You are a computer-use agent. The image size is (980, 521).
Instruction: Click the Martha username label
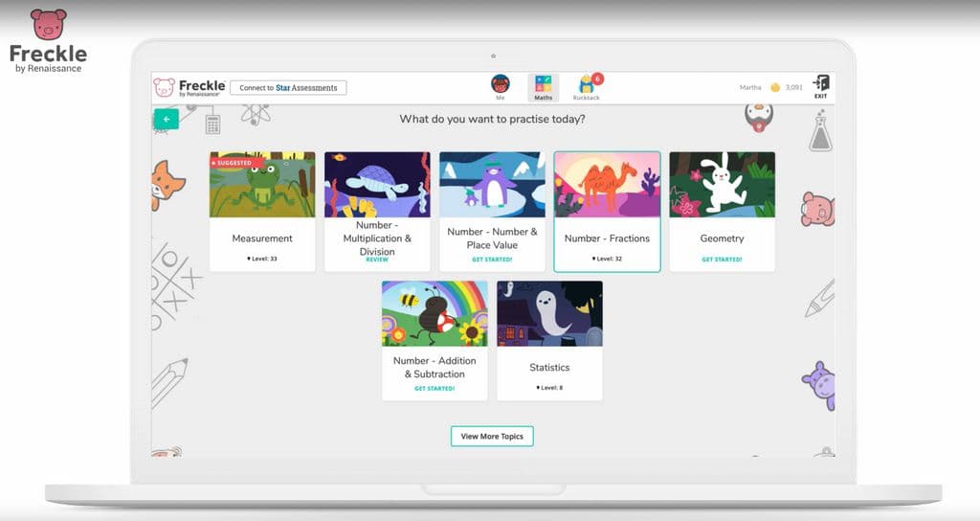(x=750, y=87)
